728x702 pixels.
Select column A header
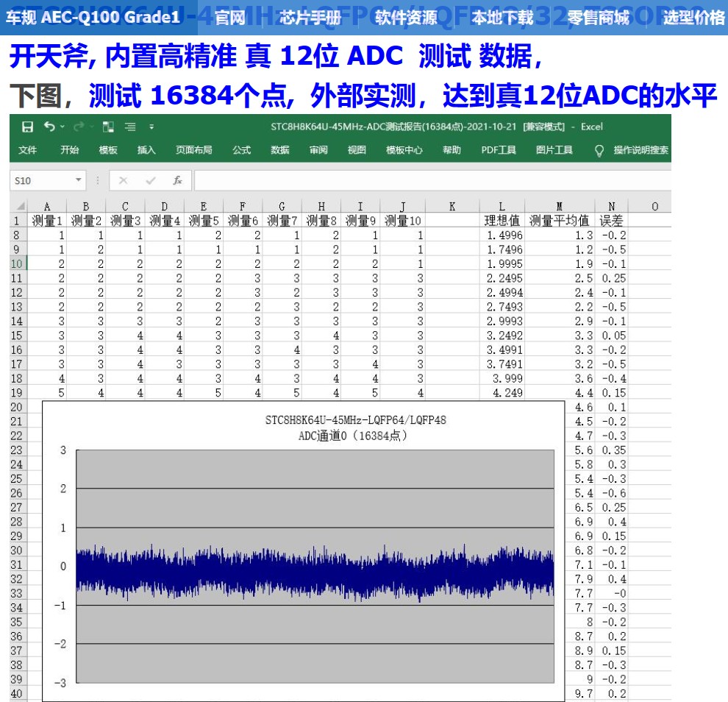coord(47,206)
